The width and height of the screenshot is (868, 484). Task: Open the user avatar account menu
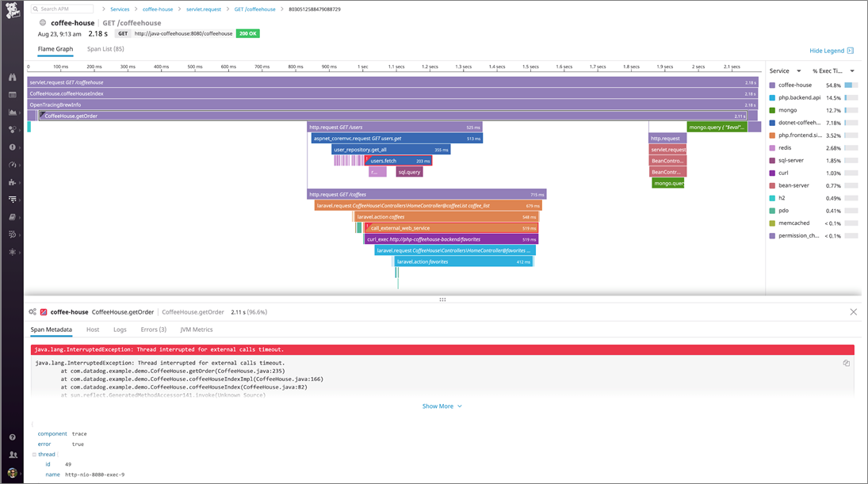point(12,472)
